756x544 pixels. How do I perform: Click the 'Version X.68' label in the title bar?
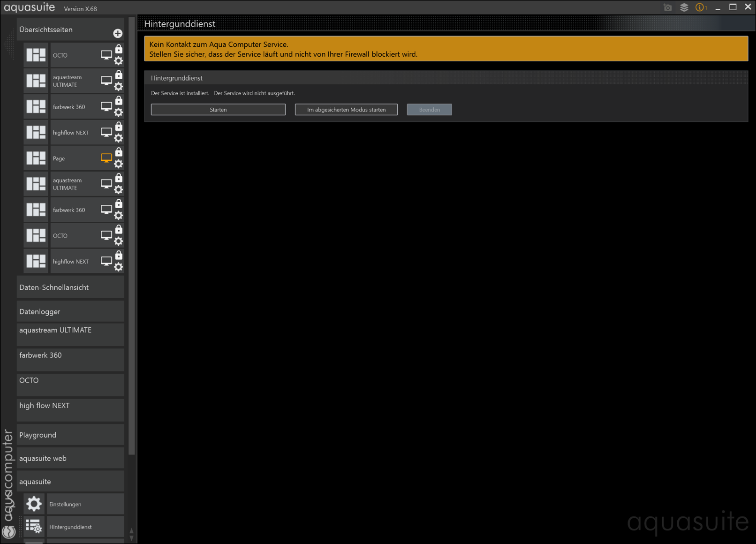[x=81, y=9]
